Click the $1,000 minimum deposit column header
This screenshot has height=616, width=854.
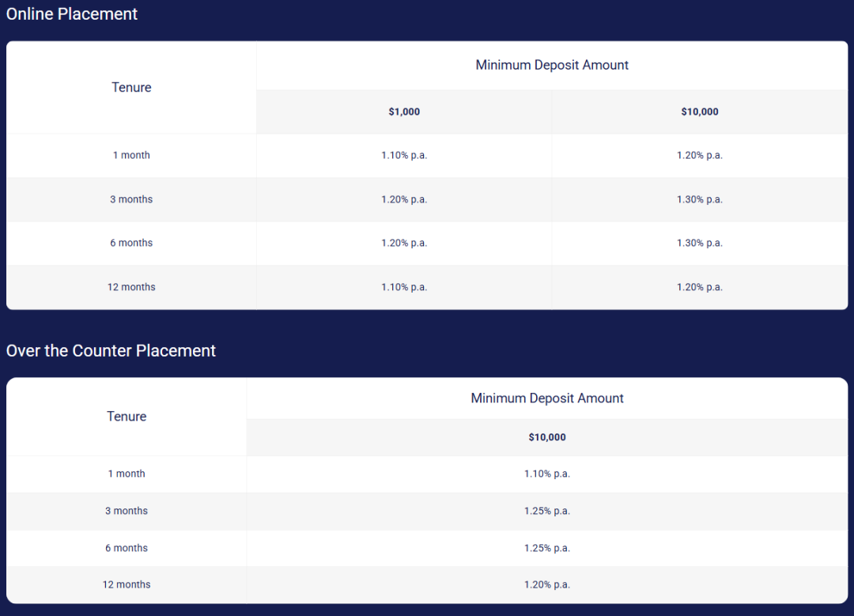[x=404, y=112]
